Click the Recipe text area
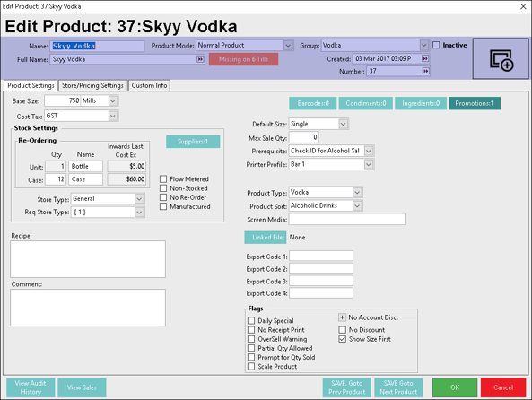The width and height of the screenshot is (532, 400). [88, 259]
